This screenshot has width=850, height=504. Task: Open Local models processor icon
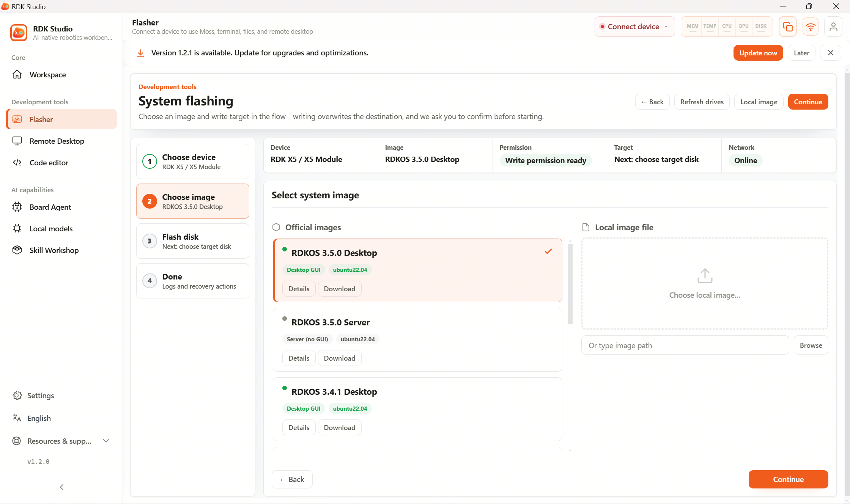pos(17,228)
